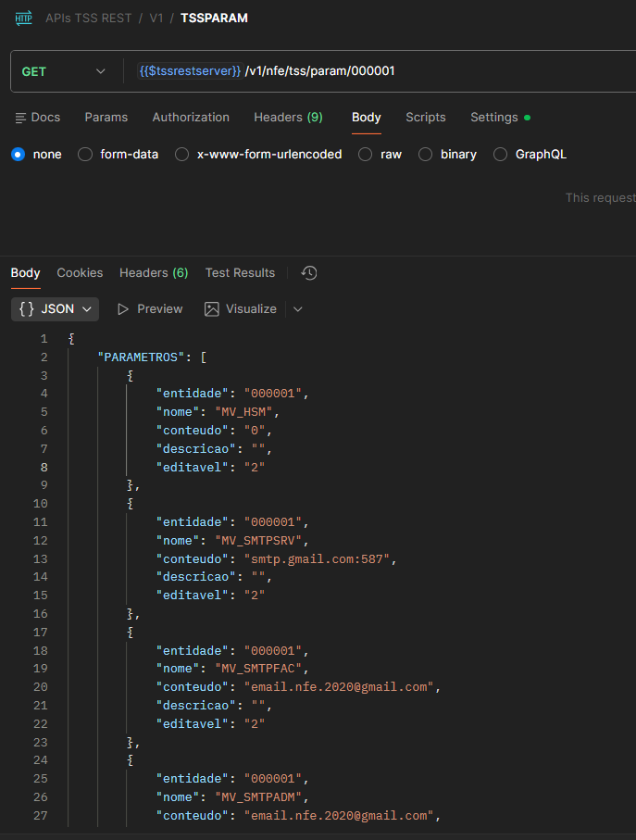Click the V1 breadcrumb link
The height and width of the screenshot is (840, 636).
tap(156, 18)
